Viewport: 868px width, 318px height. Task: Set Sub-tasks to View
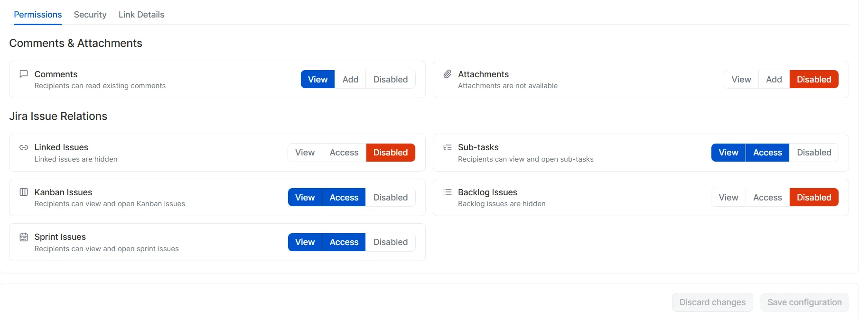(x=728, y=153)
